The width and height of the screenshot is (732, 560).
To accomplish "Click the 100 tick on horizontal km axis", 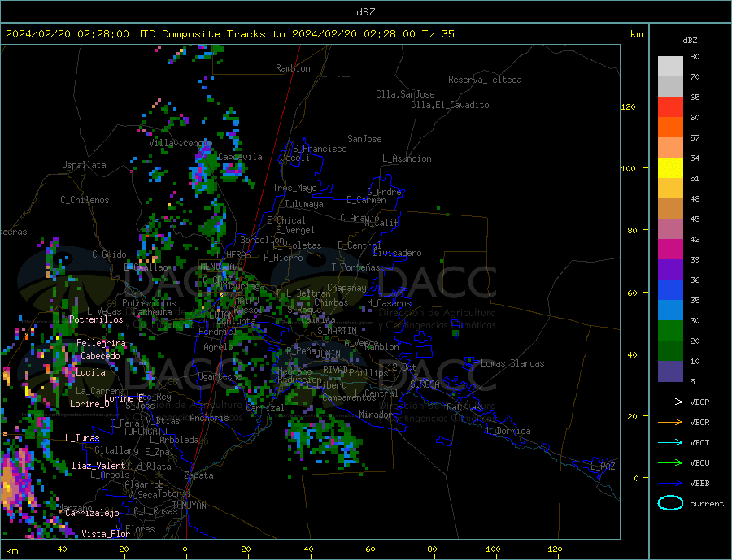I will coord(493,549).
